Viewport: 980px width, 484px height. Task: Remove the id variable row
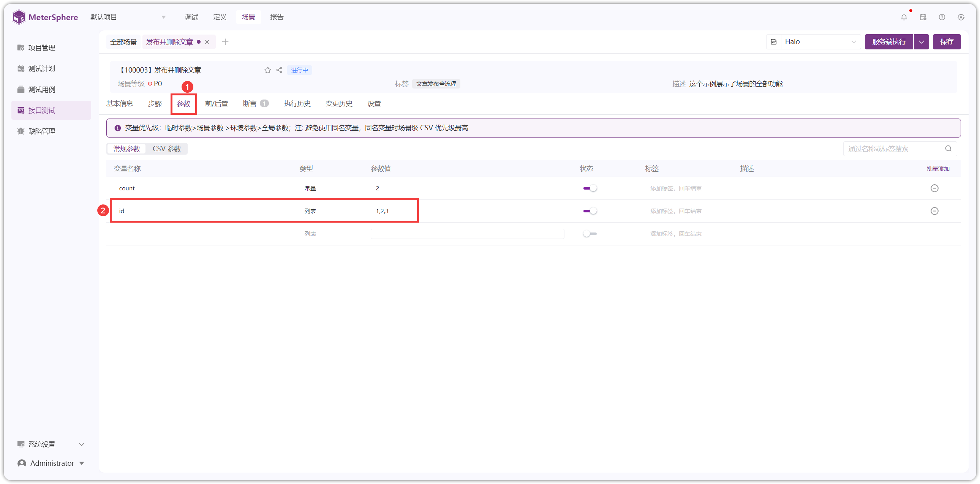pyautogui.click(x=934, y=211)
